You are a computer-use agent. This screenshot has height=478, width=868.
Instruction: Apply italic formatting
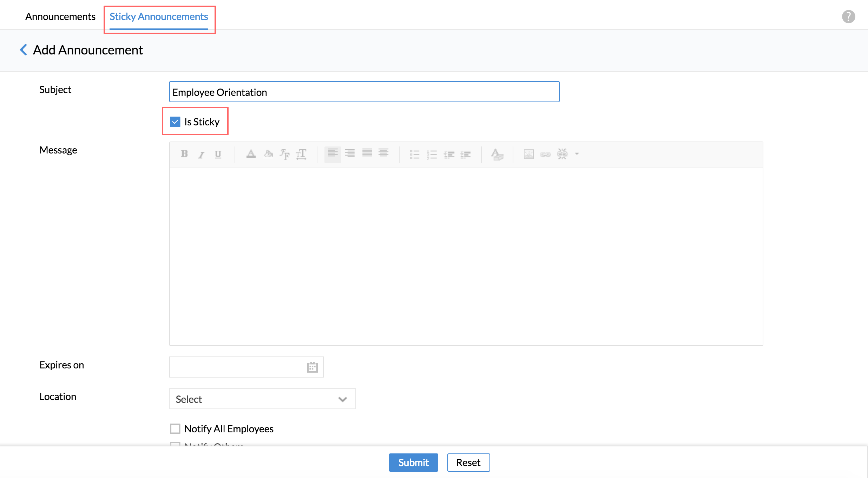tap(201, 155)
